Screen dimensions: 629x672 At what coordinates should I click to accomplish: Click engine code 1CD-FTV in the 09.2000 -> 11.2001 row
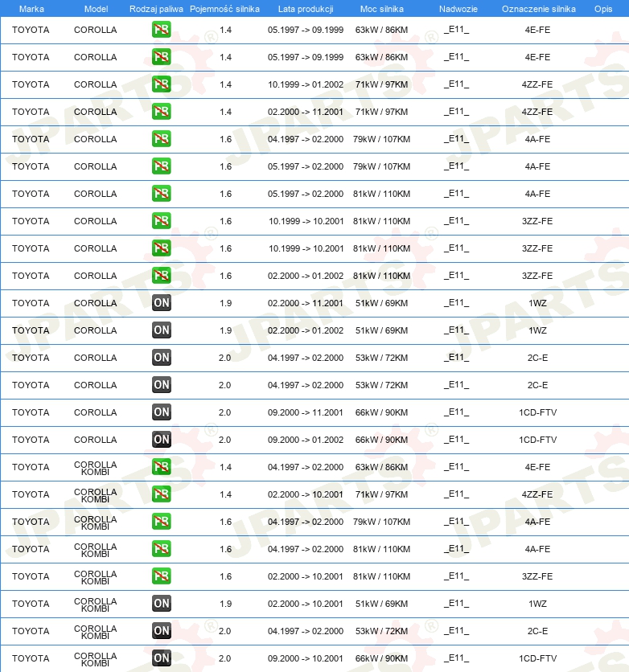[537, 412]
